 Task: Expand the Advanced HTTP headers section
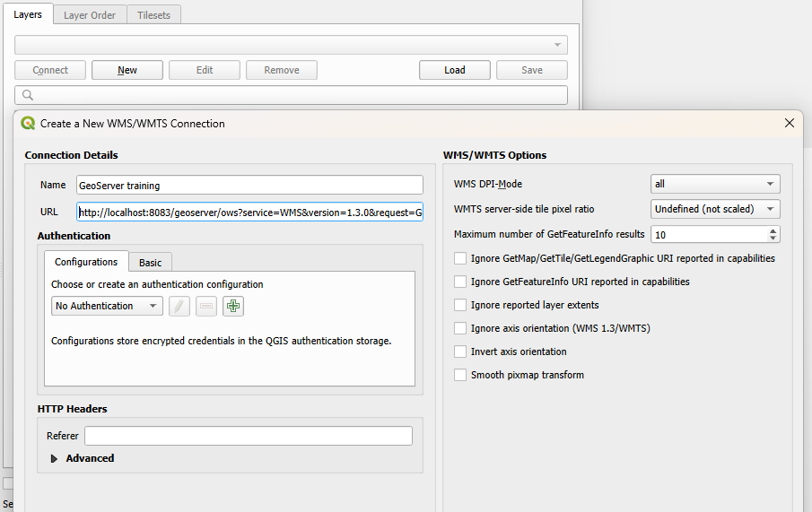pyautogui.click(x=56, y=458)
